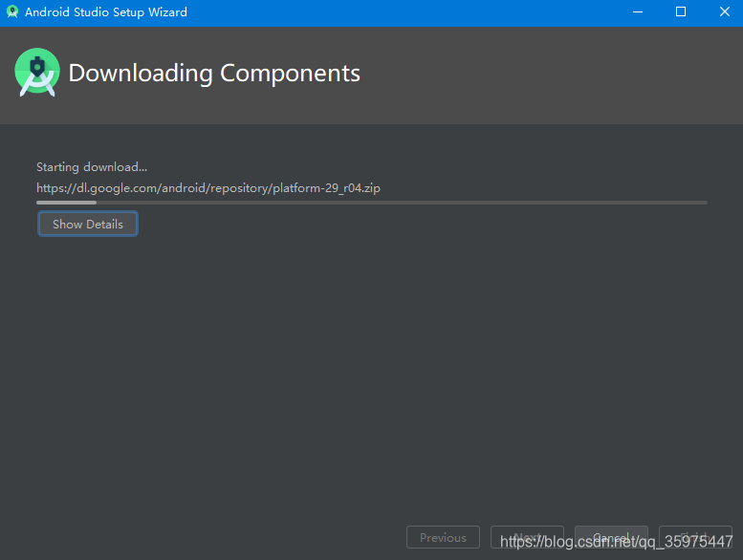Close the Setup Wizard window

(x=724, y=11)
